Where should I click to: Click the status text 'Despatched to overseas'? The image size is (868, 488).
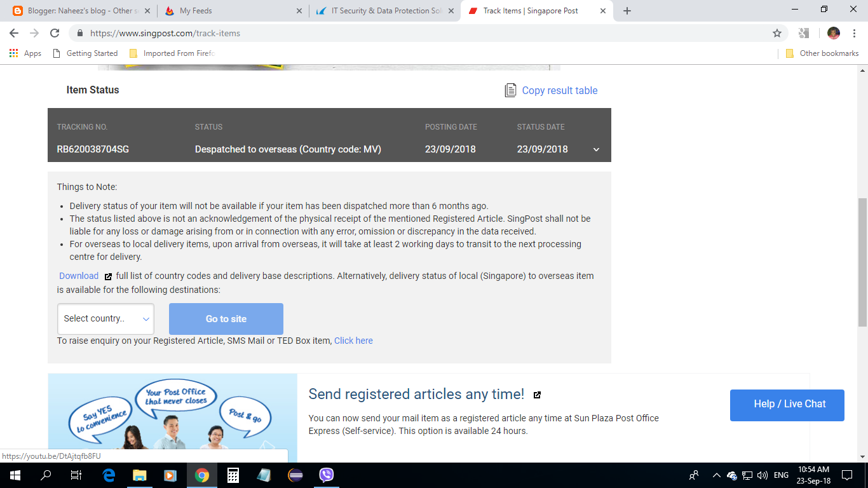(246, 149)
